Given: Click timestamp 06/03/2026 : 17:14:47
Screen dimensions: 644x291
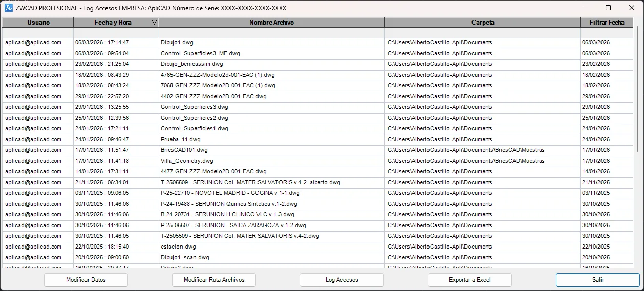Looking at the screenshot, I should (102, 42).
